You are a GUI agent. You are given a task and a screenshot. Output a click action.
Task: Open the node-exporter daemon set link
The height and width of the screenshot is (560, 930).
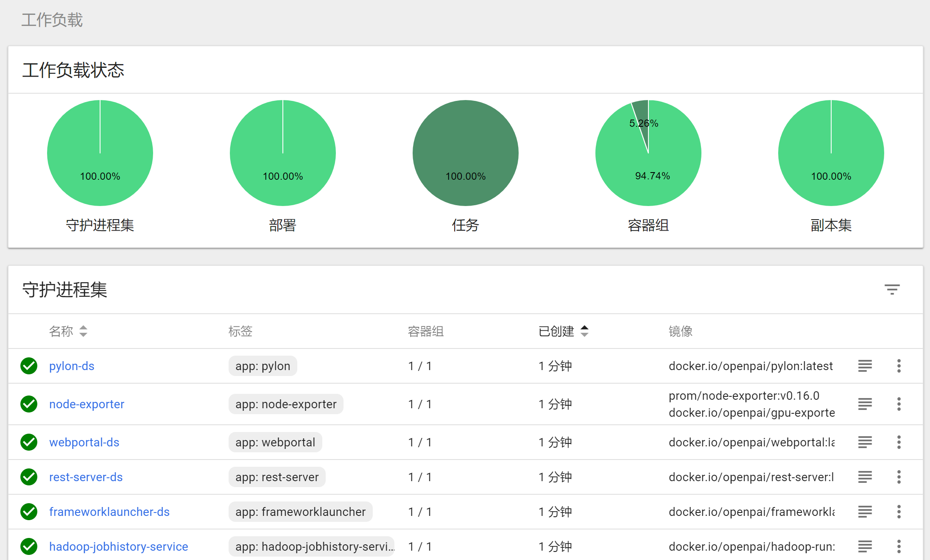87,404
